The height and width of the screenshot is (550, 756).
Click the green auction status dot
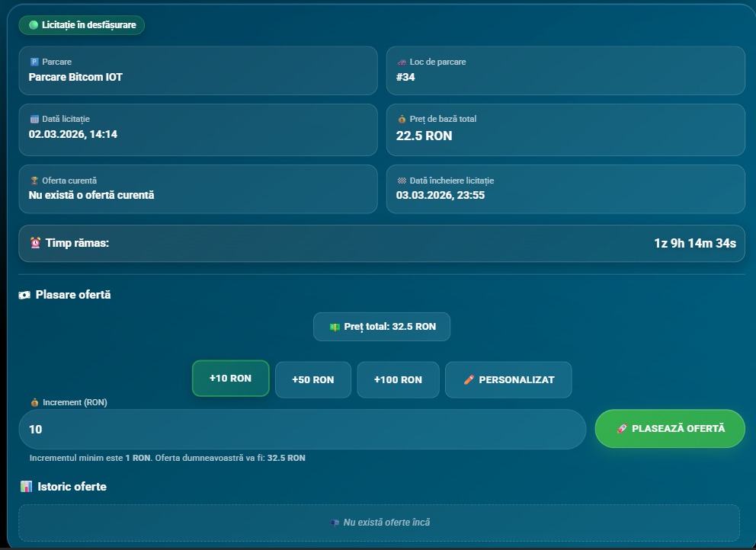[34, 25]
